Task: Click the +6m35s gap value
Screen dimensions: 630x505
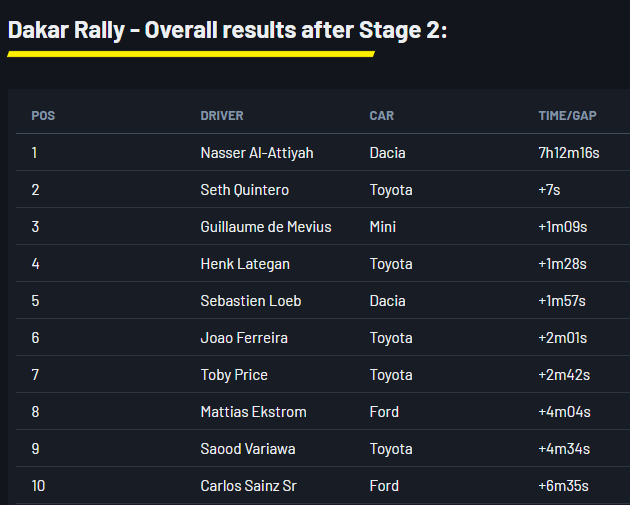Action: [x=564, y=486]
